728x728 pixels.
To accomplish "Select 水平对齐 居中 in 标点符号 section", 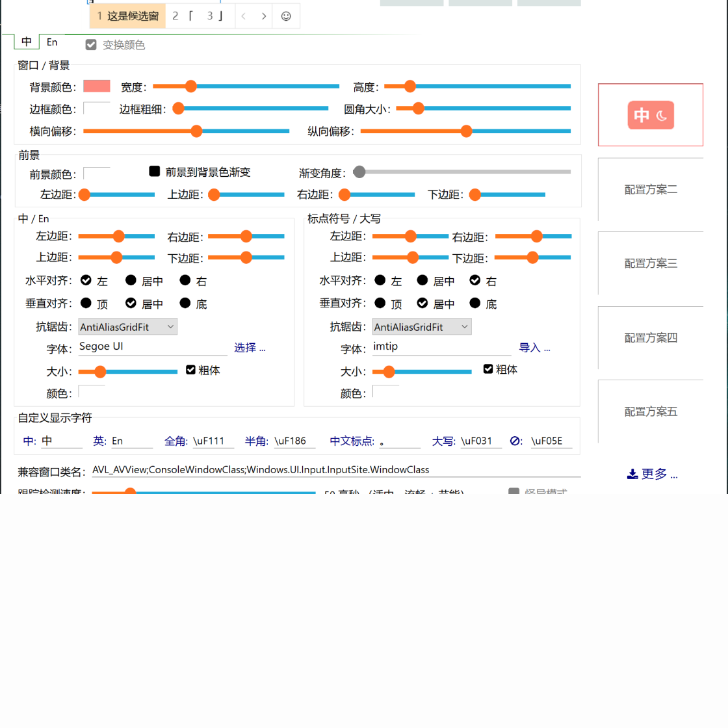I will point(422,280).
